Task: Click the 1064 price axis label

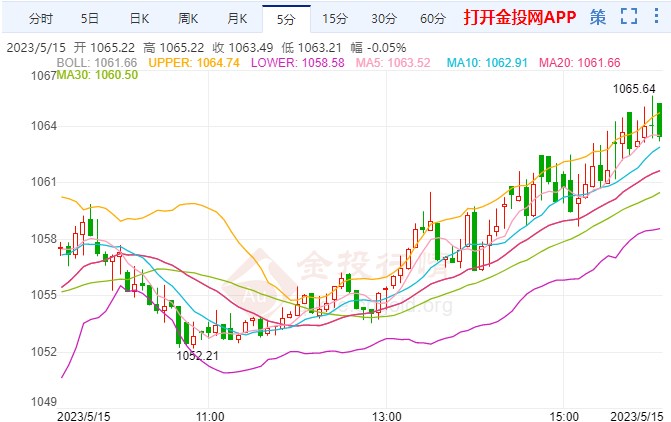Action: [43, 126]
